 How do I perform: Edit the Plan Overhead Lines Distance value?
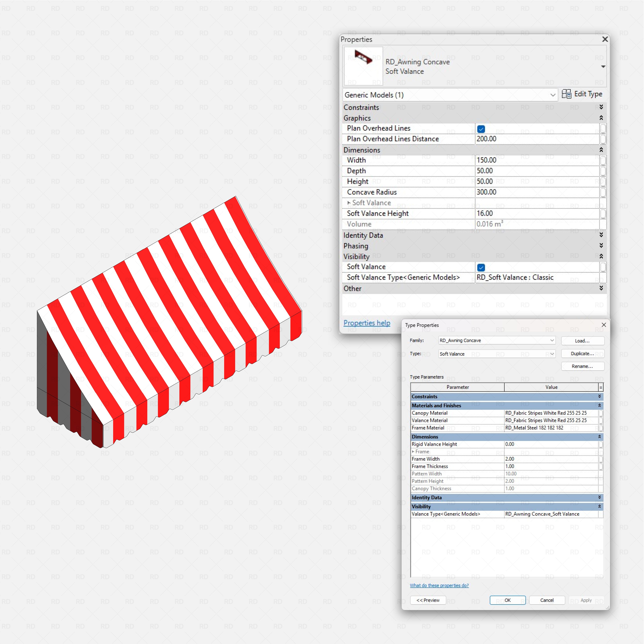[537, 139]
